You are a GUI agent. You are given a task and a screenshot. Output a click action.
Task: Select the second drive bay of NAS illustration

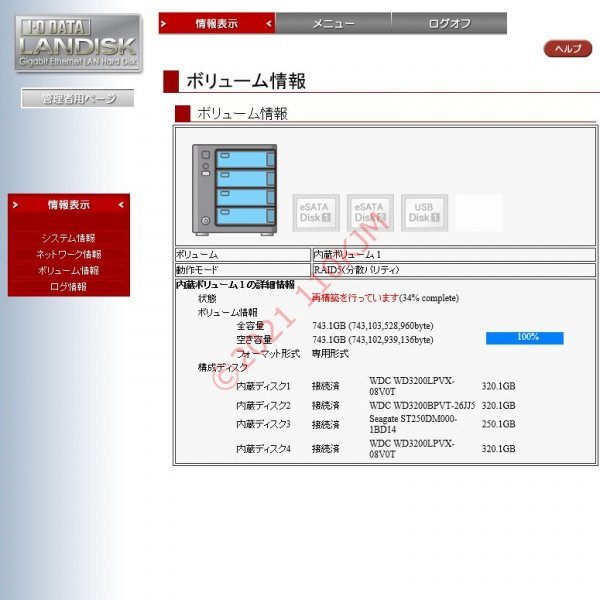coord(245,178)
